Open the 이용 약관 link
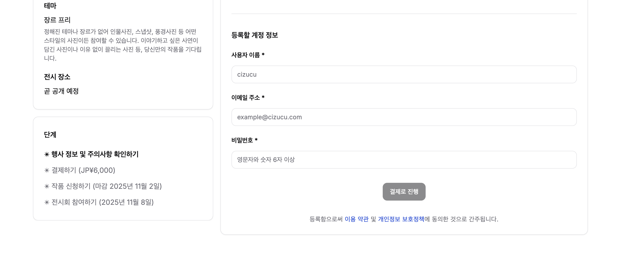This screenshot has width=644, height=259. (356, 219)
